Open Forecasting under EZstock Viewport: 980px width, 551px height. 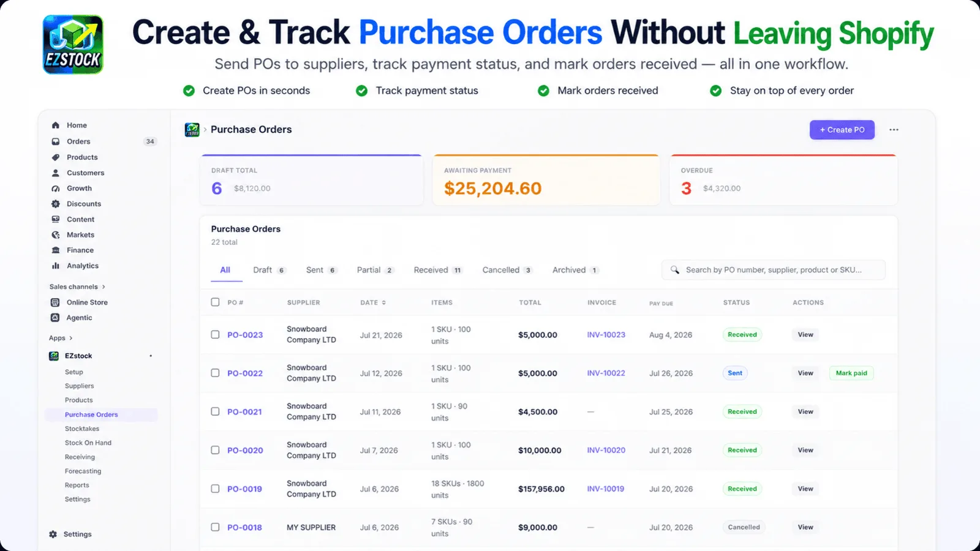pyautogui.click(x=83, y=471)
